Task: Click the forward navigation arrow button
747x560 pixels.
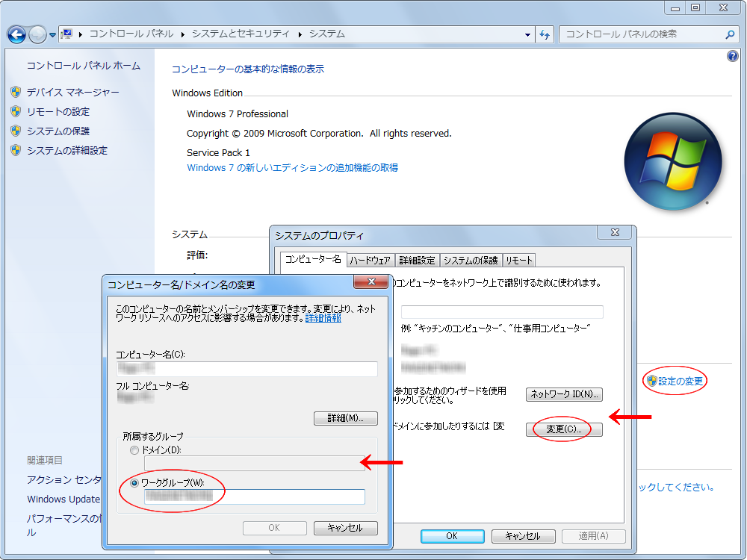Action: click(37, 34)
